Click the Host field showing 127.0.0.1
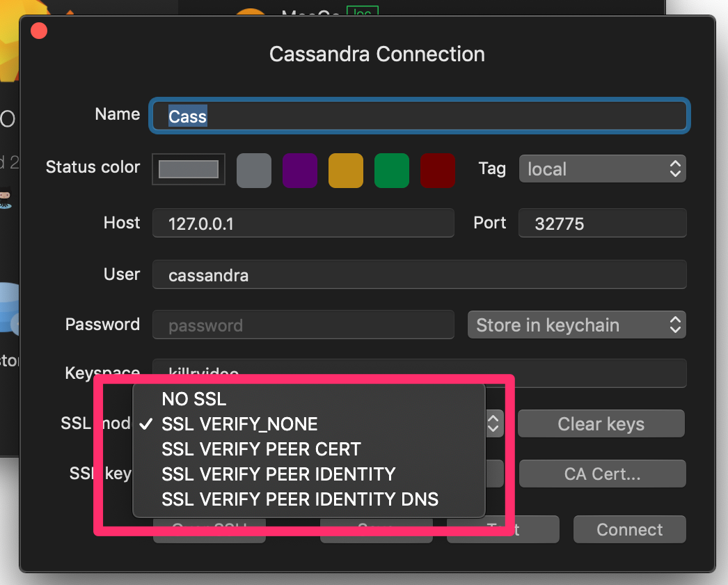728x585 pixels. (x=303, y=223)
